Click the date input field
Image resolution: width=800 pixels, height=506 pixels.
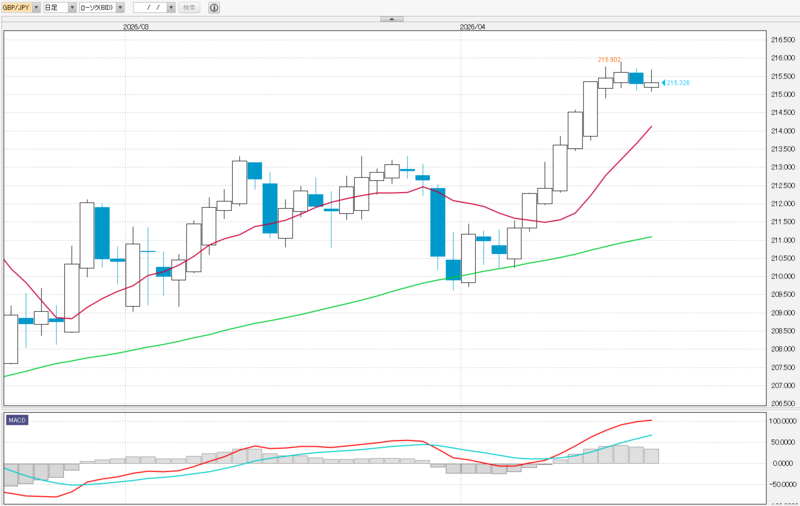tap(150, 8)
